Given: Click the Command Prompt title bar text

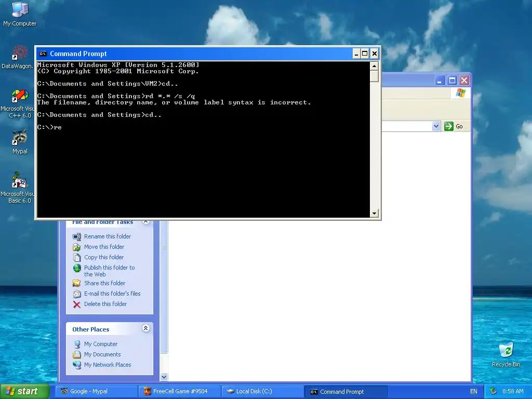Looking at the screenshot, I should coord(78,54).
